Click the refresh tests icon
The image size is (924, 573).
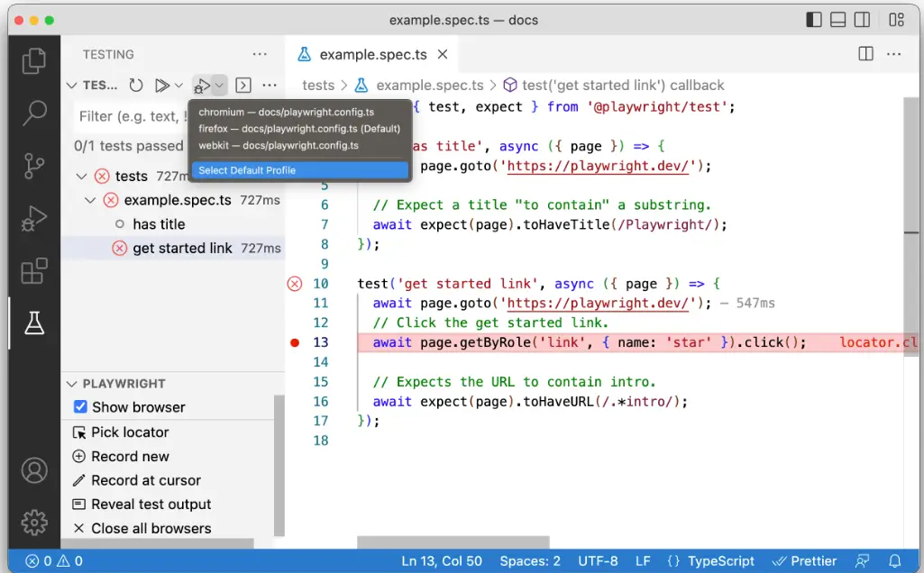point(135,86)
